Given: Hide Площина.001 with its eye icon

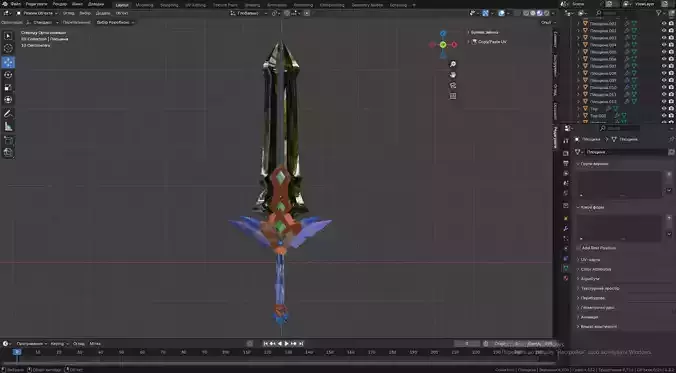Looking at the screenshot, I should [664, 24].
